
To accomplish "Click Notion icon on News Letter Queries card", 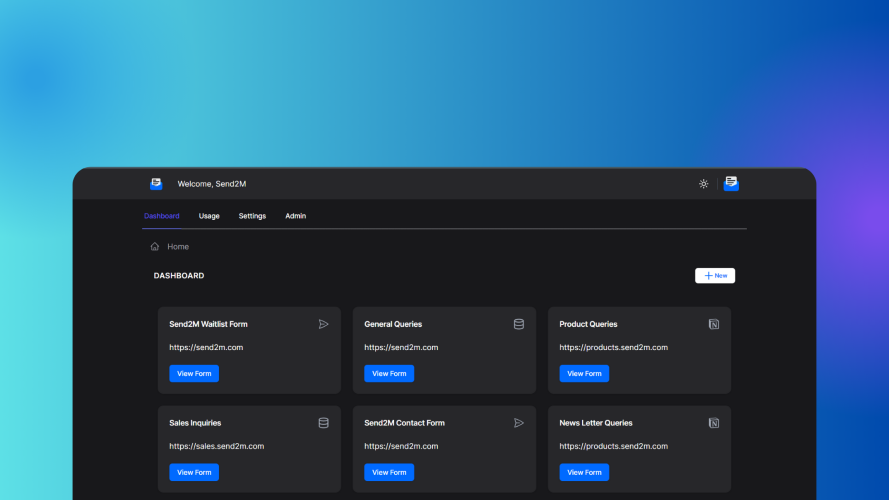I will [713, 423].
